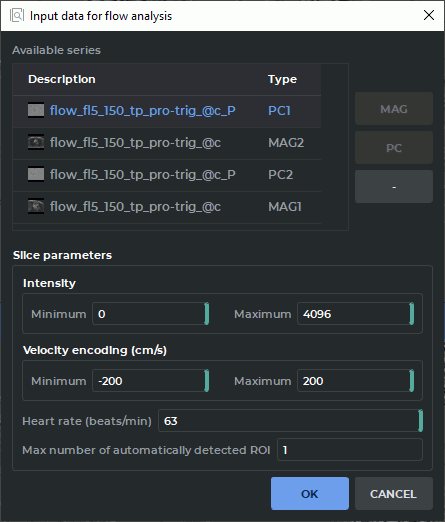Click Velocity encoding Maximum field

[x=355, y=381]
